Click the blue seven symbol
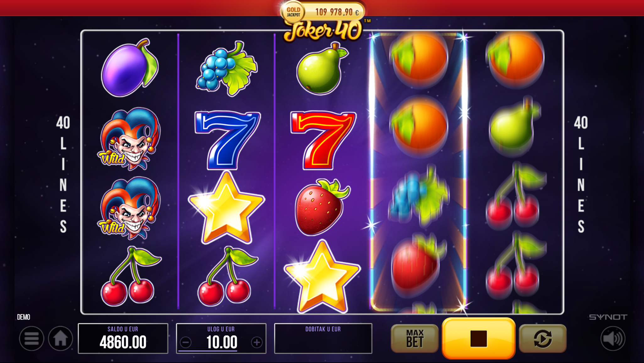Viewport: 644px width, 363px height. click(x=227, y=140)
